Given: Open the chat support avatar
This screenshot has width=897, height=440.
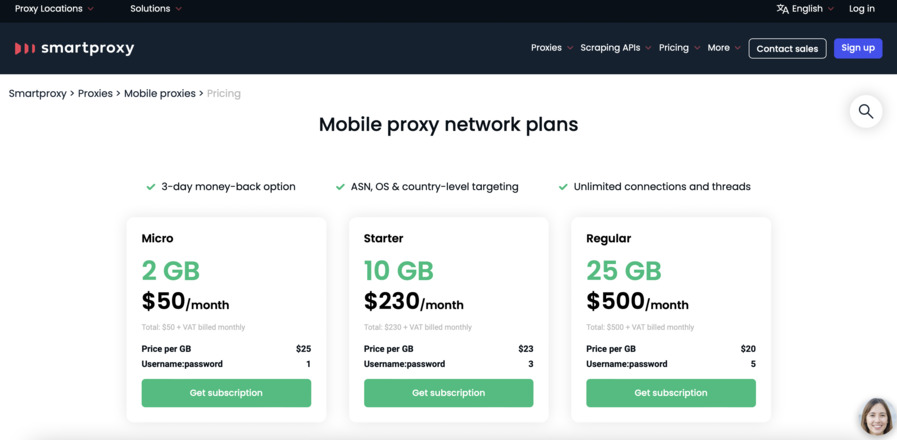Looking at the screenshot, I should (877, 416).
